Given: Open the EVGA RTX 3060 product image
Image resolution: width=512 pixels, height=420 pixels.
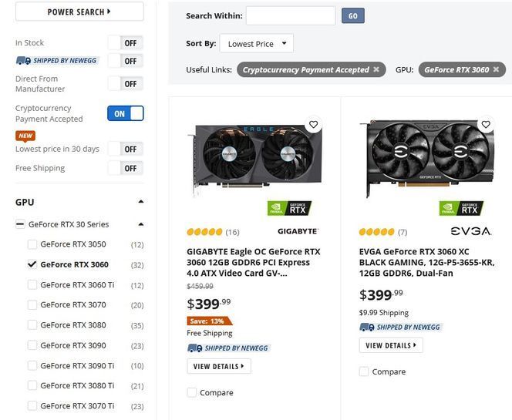Looking at the screenshot, I should tap(425, 160).
